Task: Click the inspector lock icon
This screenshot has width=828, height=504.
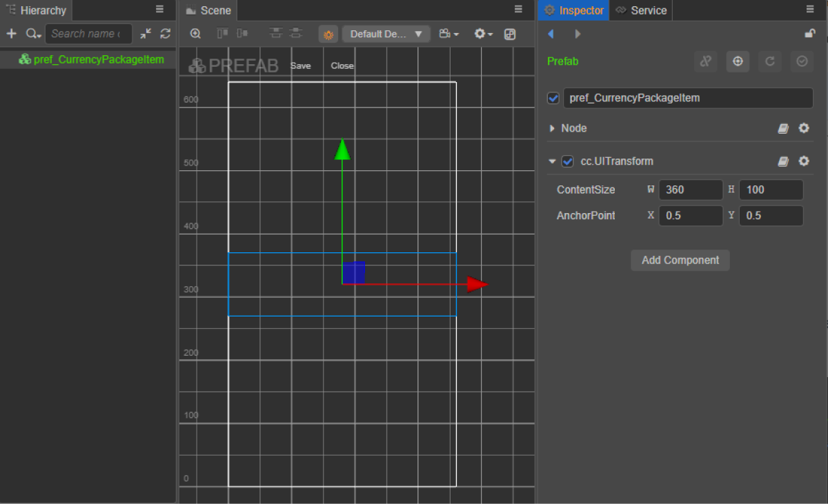Action: [810, 34]
